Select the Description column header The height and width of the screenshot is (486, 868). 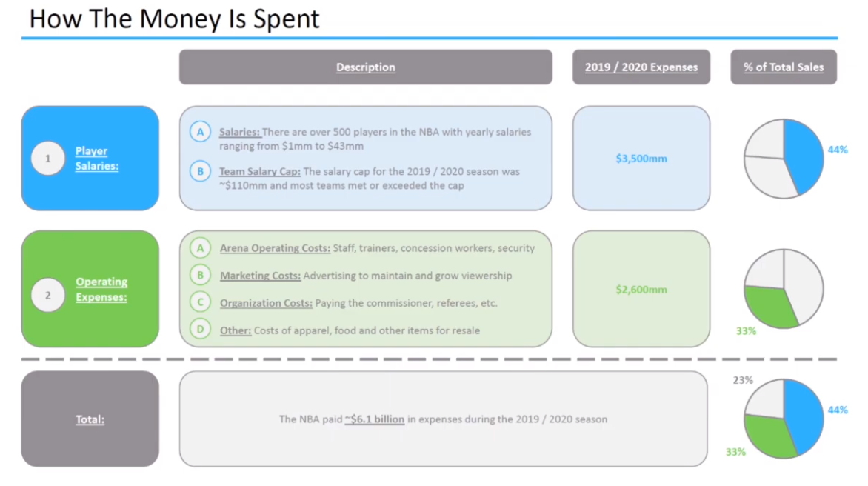click(365, 67)
